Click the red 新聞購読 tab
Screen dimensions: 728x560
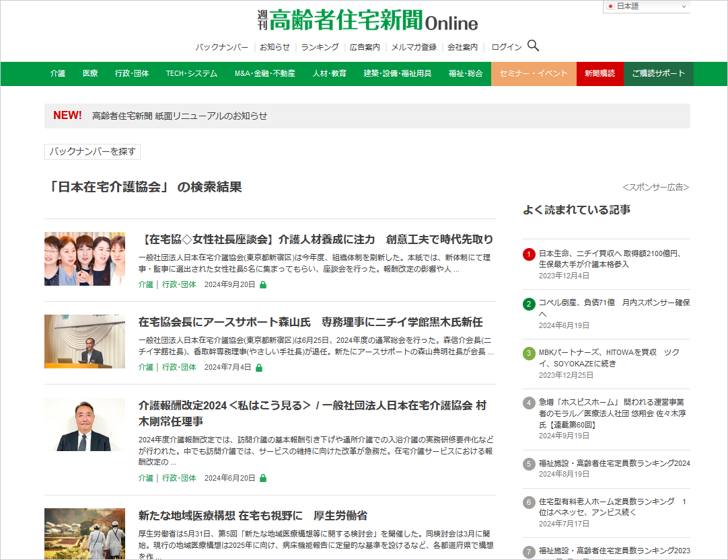click(599, 73)
